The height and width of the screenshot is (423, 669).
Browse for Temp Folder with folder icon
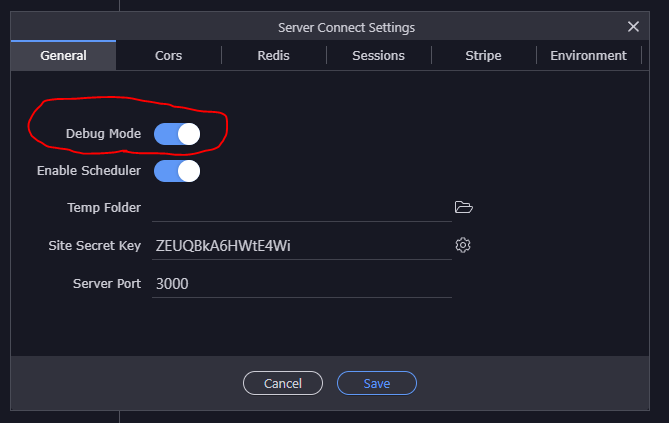coord(463,207)
